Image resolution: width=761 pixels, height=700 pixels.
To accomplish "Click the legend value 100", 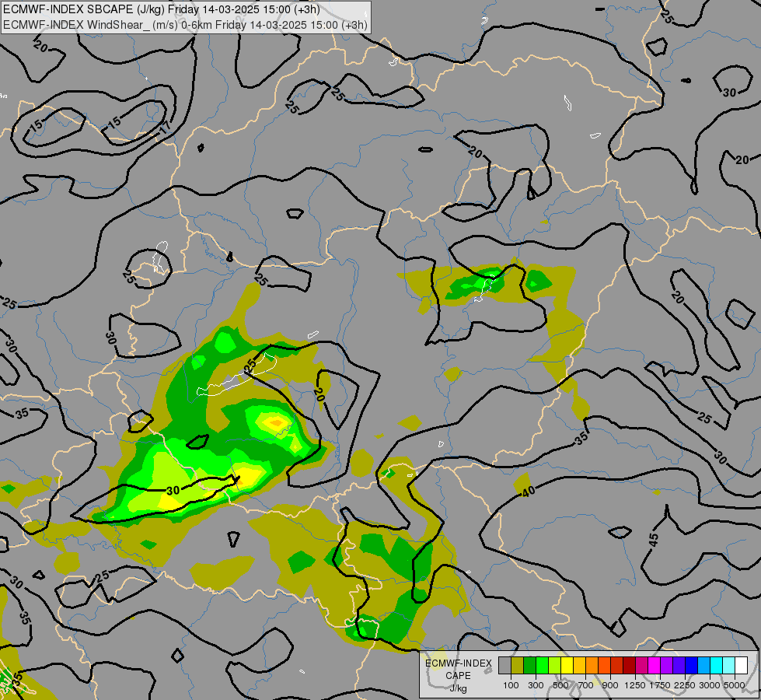I will [x=511, y=685].
